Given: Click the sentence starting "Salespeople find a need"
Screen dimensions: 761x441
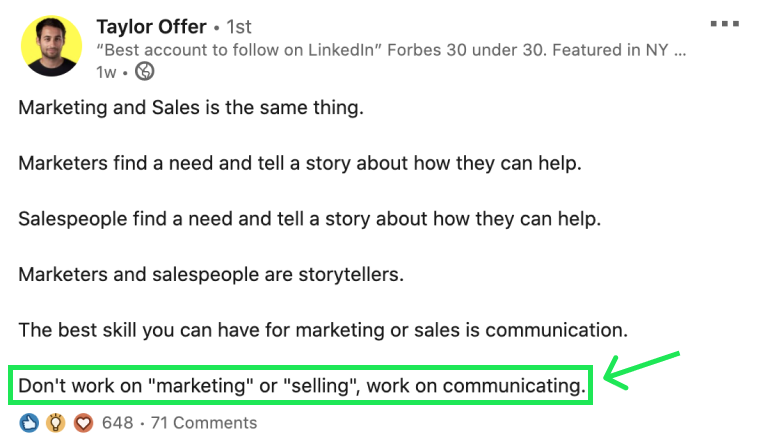Looking at the screenshot, I should (307, 218).
